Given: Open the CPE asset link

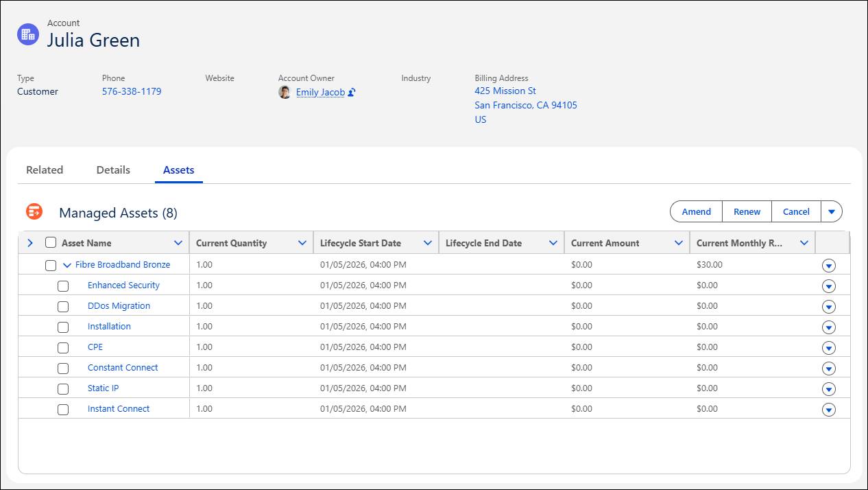Looking at the screenshot, I should click(x=95, y=347).
